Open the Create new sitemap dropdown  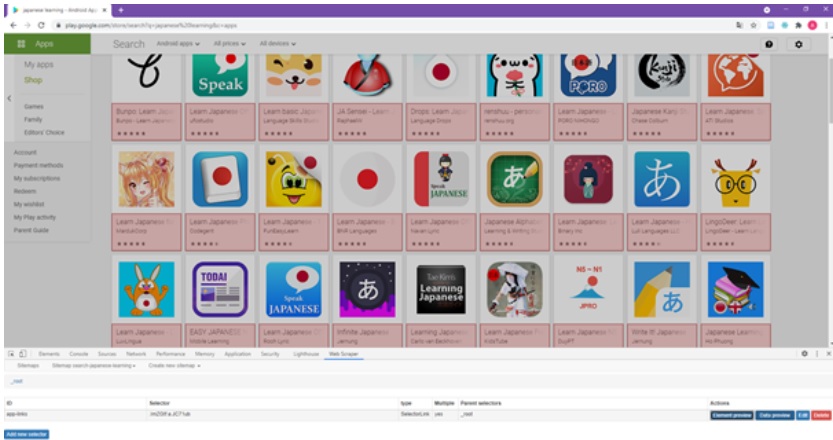tap(175, 366)
